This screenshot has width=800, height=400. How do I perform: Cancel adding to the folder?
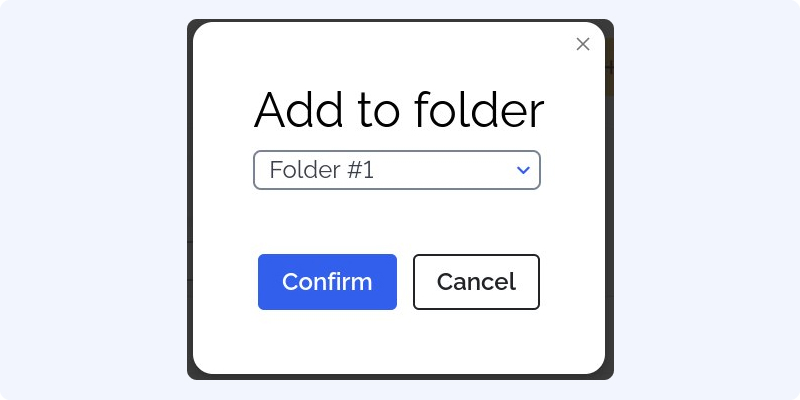pos(476,282)
